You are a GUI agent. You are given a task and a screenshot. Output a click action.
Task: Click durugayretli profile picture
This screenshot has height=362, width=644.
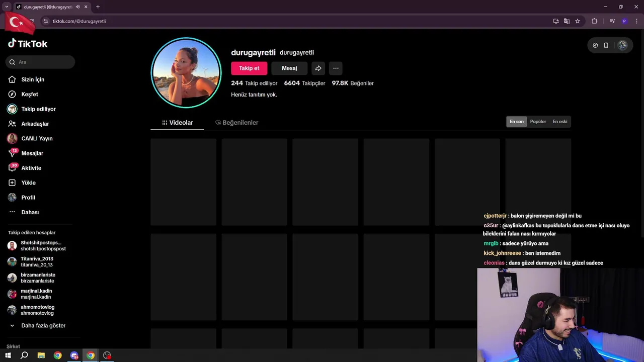click(186, 73)
